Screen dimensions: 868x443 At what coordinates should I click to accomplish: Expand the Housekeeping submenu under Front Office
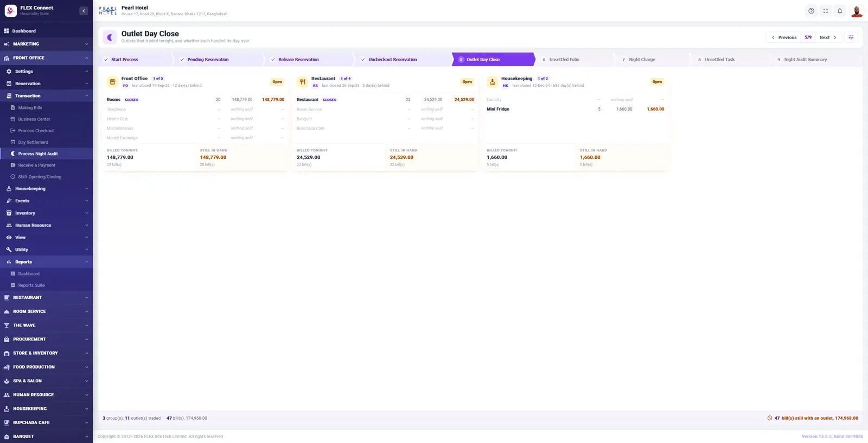coord(46,189)
